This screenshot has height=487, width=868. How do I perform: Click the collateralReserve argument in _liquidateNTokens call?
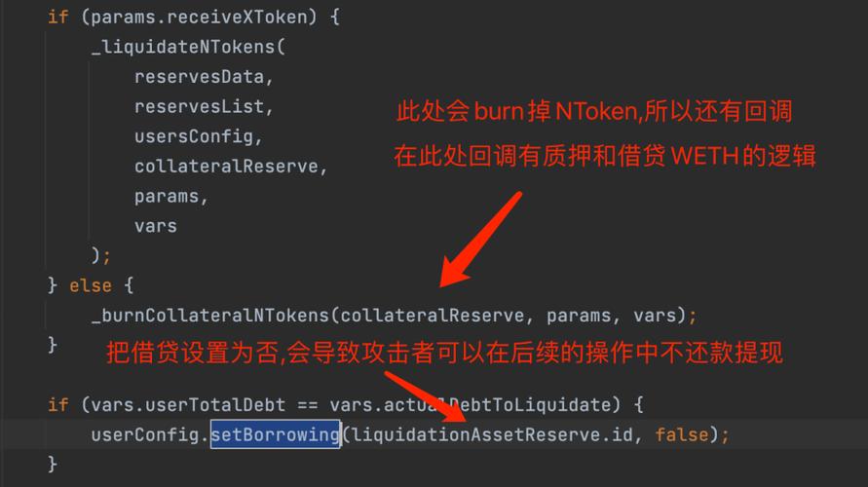(226, 166)
